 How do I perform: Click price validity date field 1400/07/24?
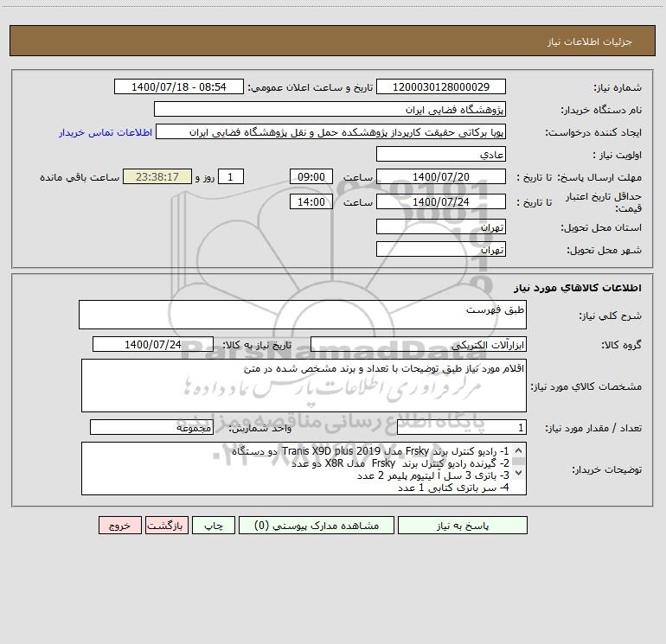[x=441, y=202]
